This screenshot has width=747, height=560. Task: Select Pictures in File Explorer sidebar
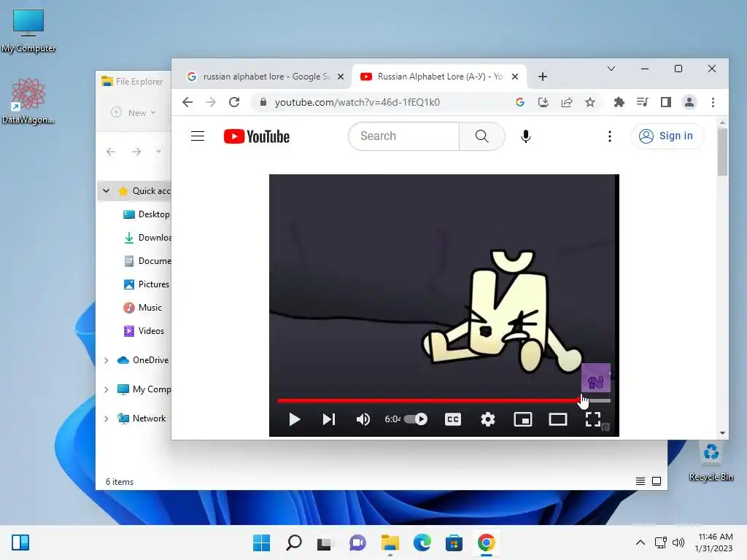point(147,284)
